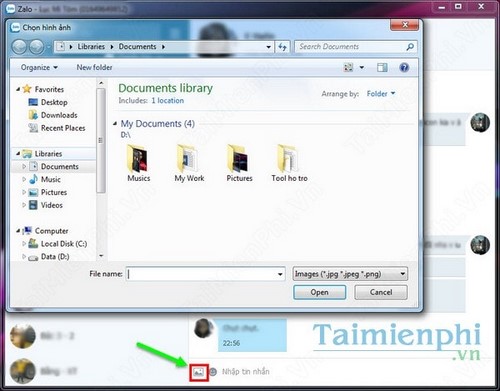
Task: Click New folder in toolbar
Action: [94, 67]
